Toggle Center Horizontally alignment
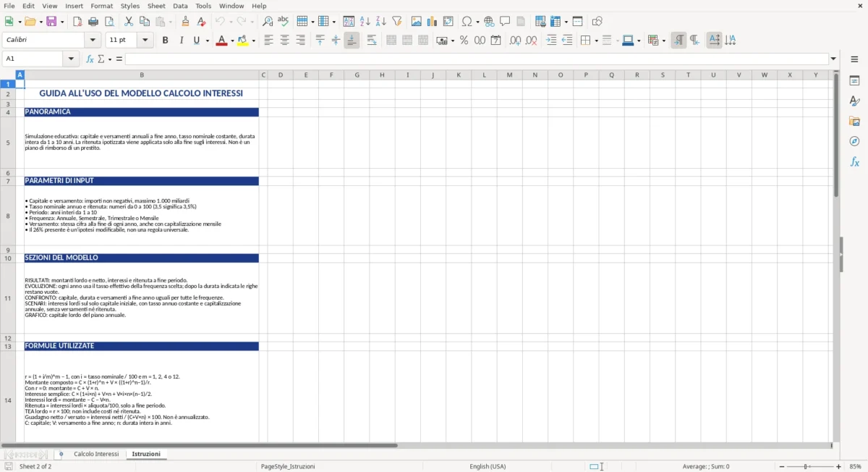 [x=284, y=41]
